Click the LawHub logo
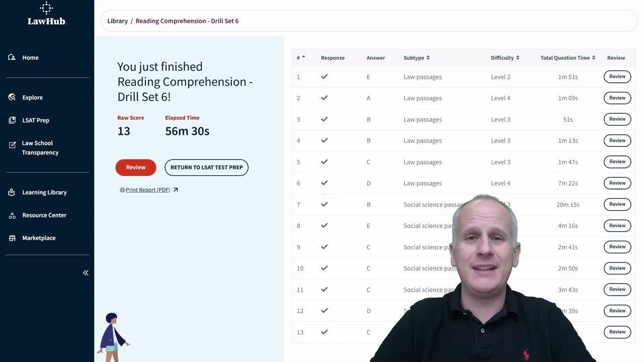 tap(47, 14)
